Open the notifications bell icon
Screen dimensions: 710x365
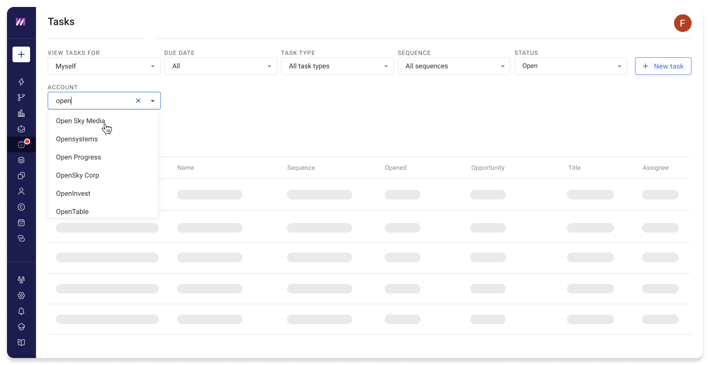point(21,311)
